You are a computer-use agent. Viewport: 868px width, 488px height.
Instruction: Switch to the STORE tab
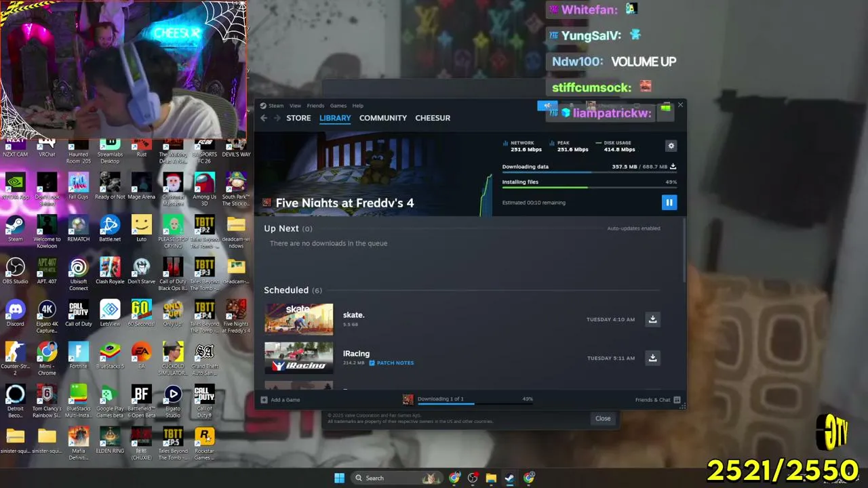click(x=298, y=118)
